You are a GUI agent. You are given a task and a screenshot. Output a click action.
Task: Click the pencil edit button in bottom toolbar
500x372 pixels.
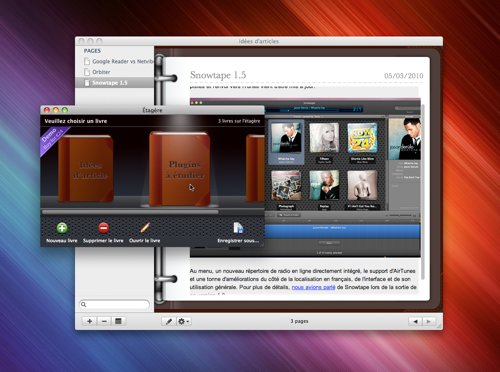coord(169,321)
